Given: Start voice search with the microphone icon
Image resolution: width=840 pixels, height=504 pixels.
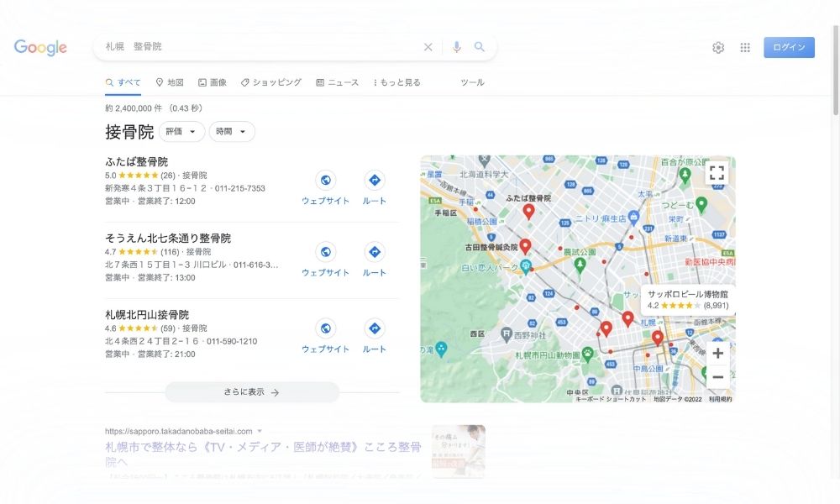Looking at the screenshot, I should [456, 47].
